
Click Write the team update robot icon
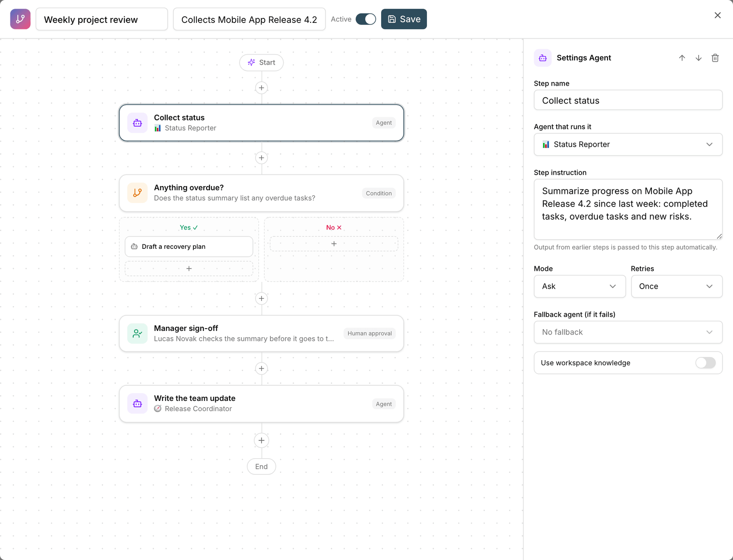point(137,404)
